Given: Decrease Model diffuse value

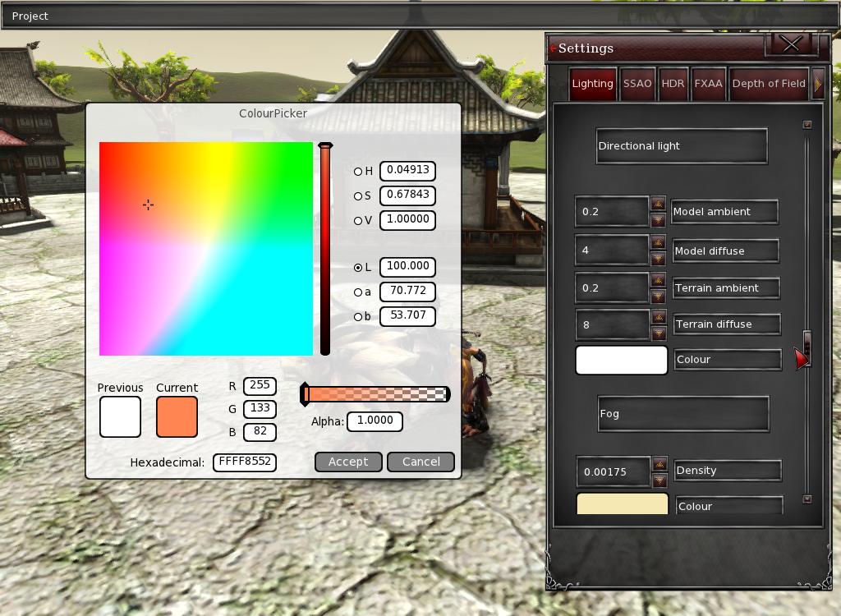Looking at the screenshot, I should click(x=658, y=260).
